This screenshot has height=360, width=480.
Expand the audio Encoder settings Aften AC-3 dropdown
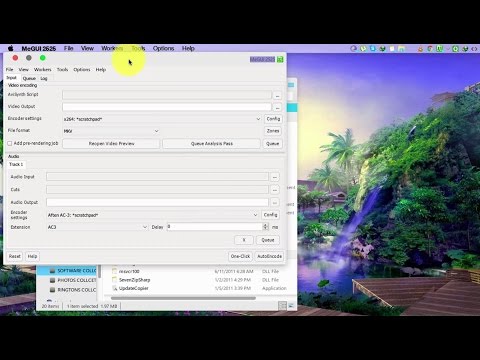point(255,215)
